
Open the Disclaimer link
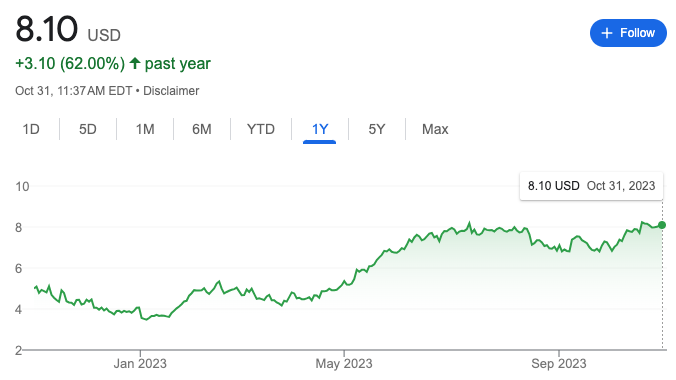[171, 91]
